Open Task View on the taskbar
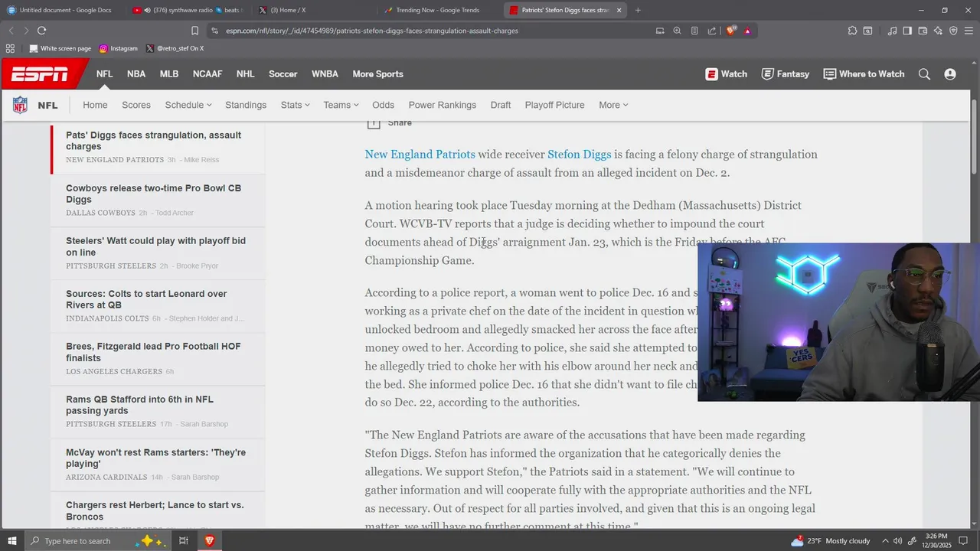 (x=184, y=541)
